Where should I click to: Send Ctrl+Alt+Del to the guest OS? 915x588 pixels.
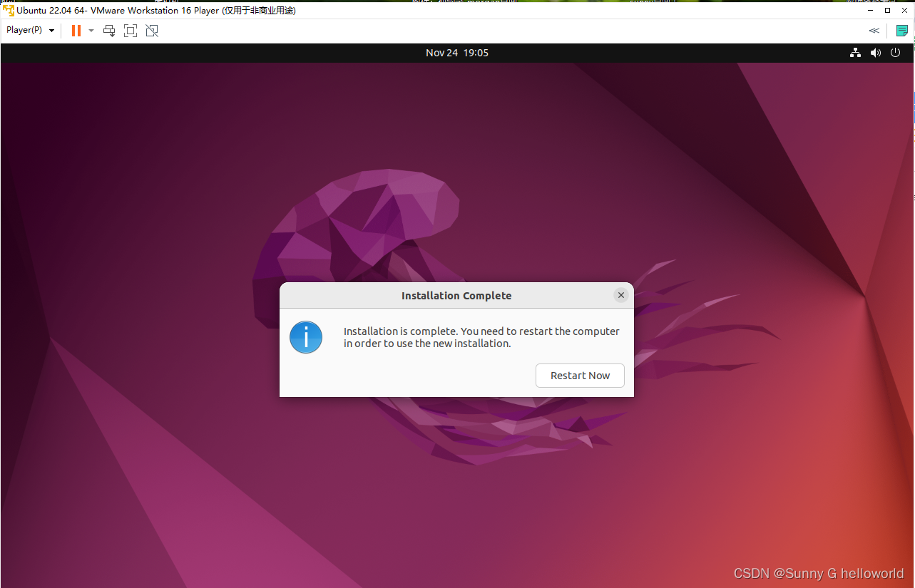coord(108,31)
